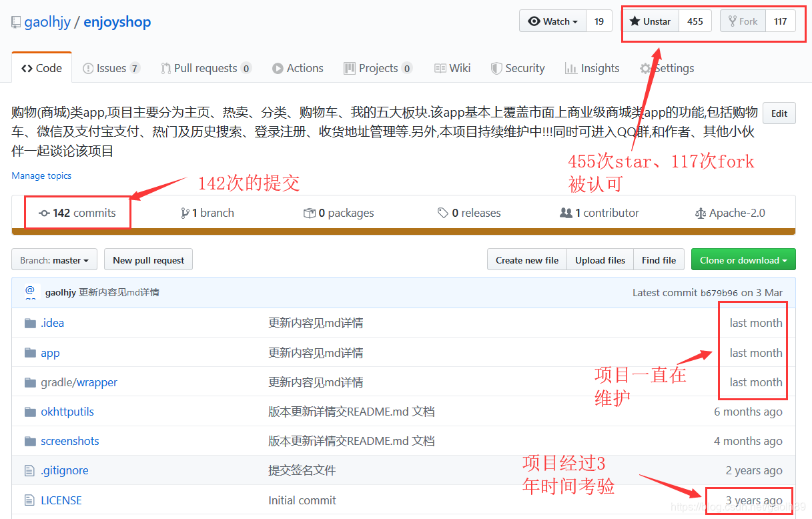Open the app folder
Viewport: 812px width, 519px height.
[50, 353]
